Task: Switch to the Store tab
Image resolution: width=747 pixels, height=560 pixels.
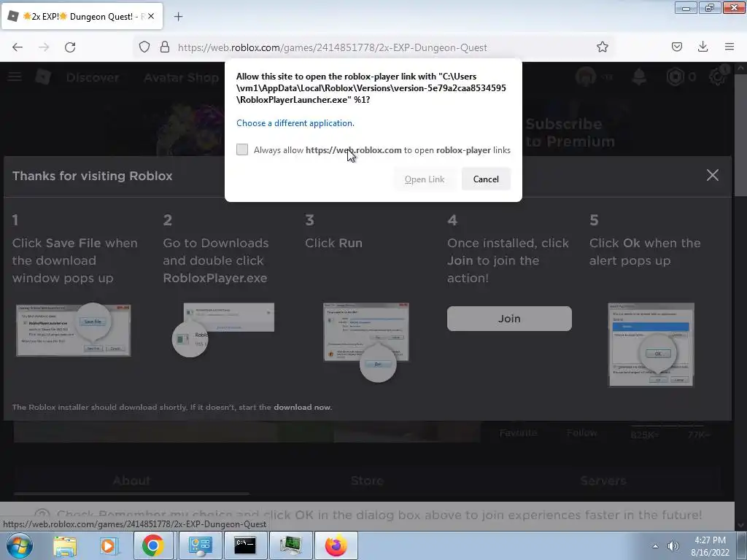Action: point(367,481)
